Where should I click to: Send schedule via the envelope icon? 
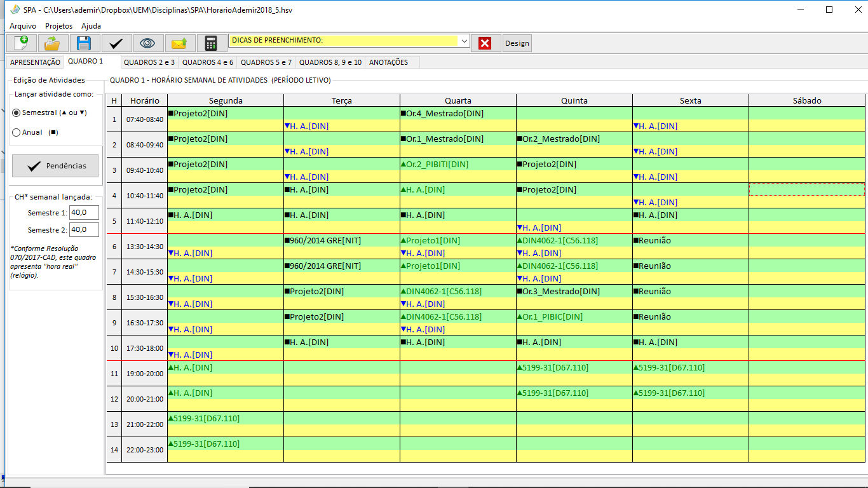click(180, 43)
